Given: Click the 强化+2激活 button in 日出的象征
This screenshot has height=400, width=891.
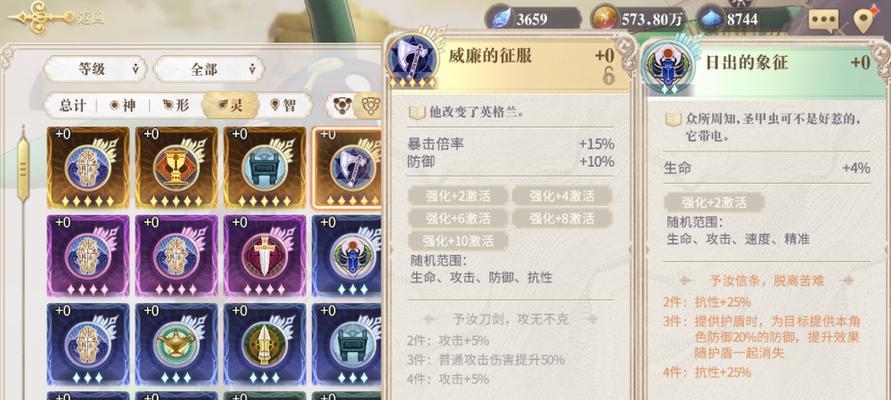Looking at the screenshot, I should tap(714, 202).
